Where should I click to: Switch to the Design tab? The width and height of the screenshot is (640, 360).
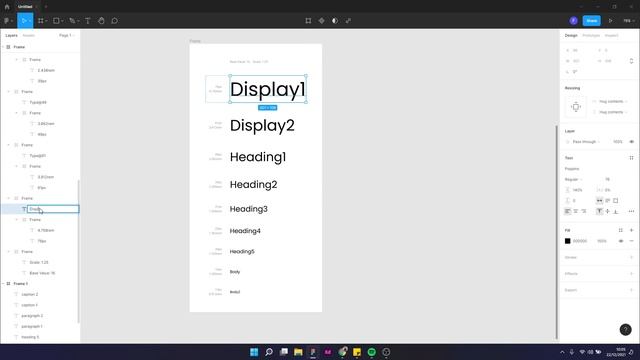pos(571,36)
